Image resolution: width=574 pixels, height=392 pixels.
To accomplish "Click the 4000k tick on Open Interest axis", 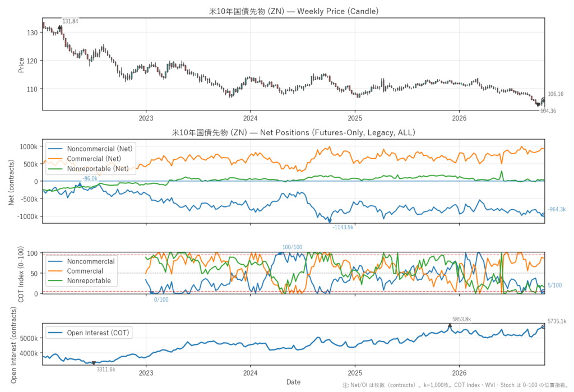I will click(29, 353).
